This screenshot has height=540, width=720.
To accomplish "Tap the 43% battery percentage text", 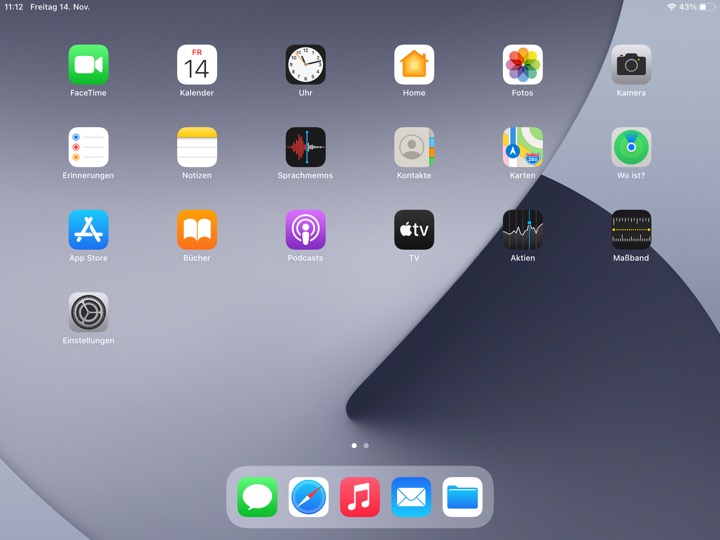I will (688, 7).
